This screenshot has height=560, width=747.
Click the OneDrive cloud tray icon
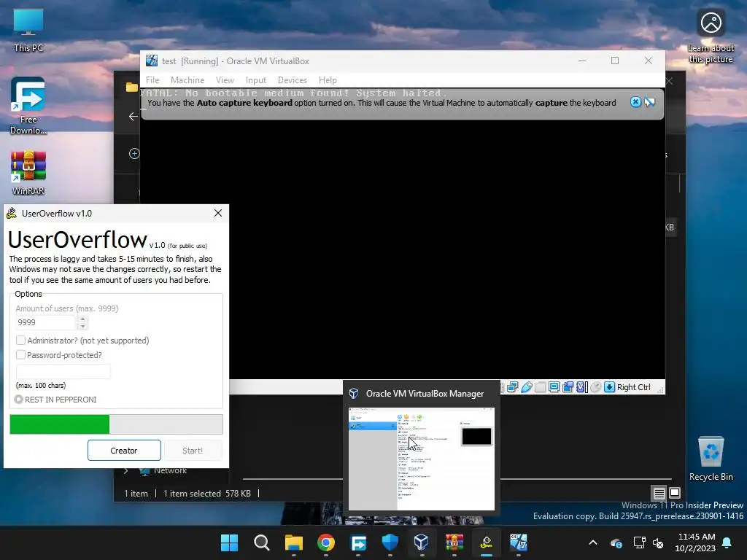[616, 542]
